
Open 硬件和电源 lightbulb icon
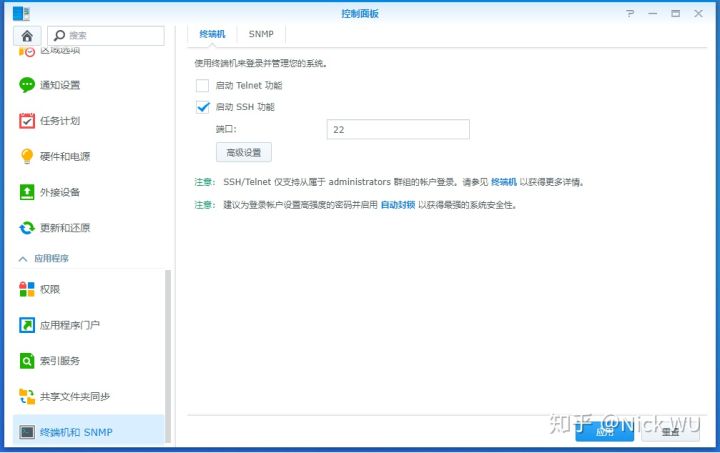click(x=27, y=156)
